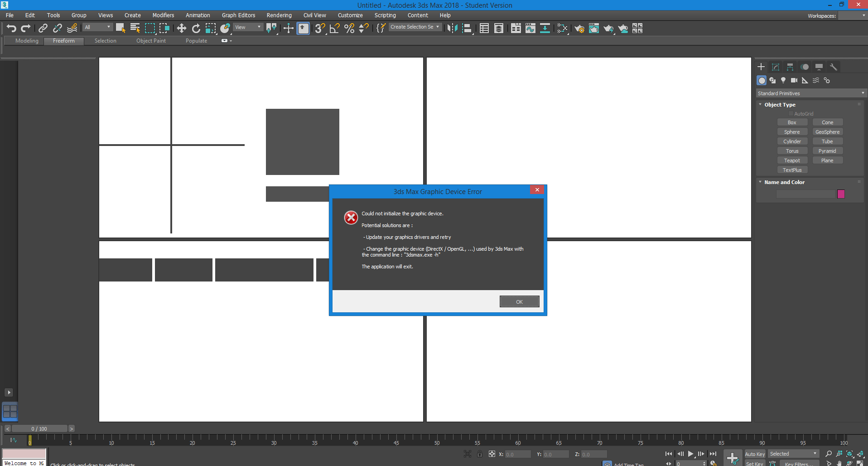Toggle the Selection Lock padlock
The width and height of the screenshot is (868, 466).
click(x=480, y=454)
